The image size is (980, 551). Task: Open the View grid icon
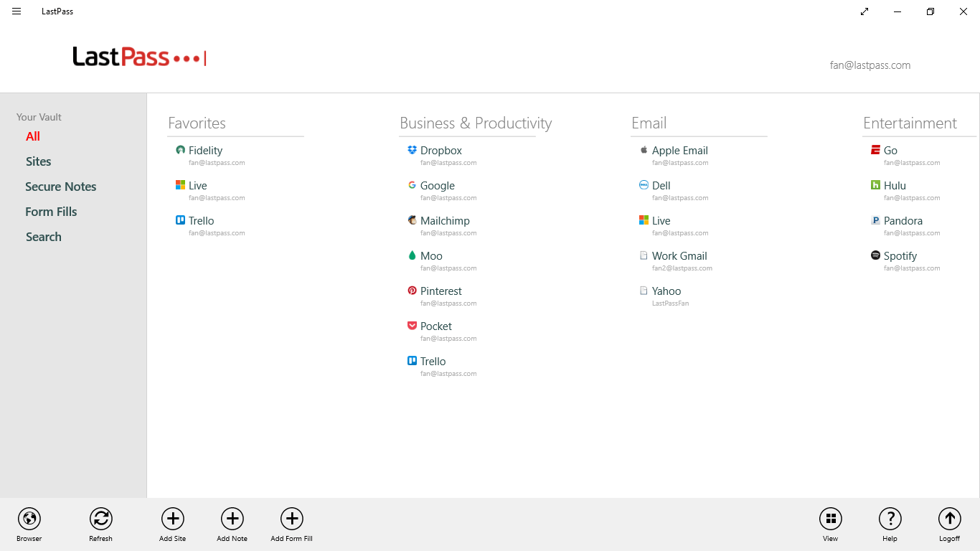coord(830,519)
